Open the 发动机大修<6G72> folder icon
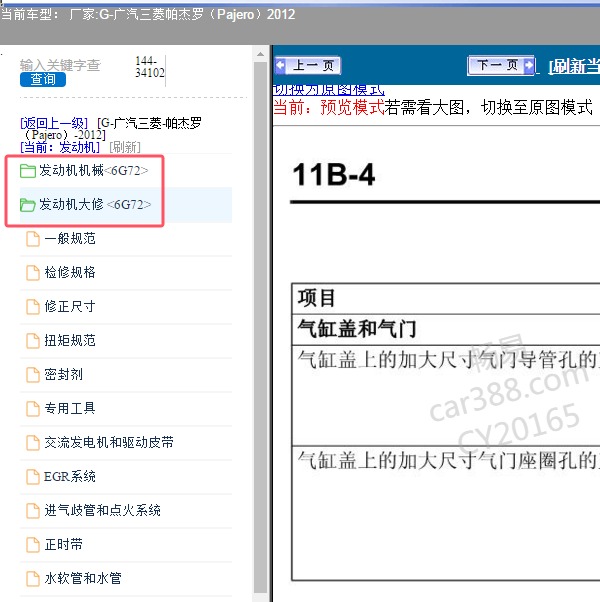The width and height of the screenshot is (600, 602). pyautogui.click(x=27, y=205)
